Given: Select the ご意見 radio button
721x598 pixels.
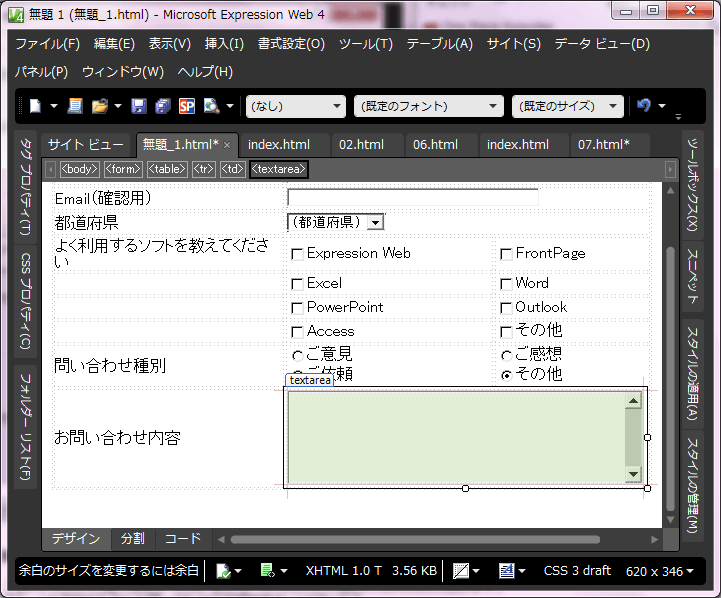Looking at the screenshot, I should tap(298, 355).
